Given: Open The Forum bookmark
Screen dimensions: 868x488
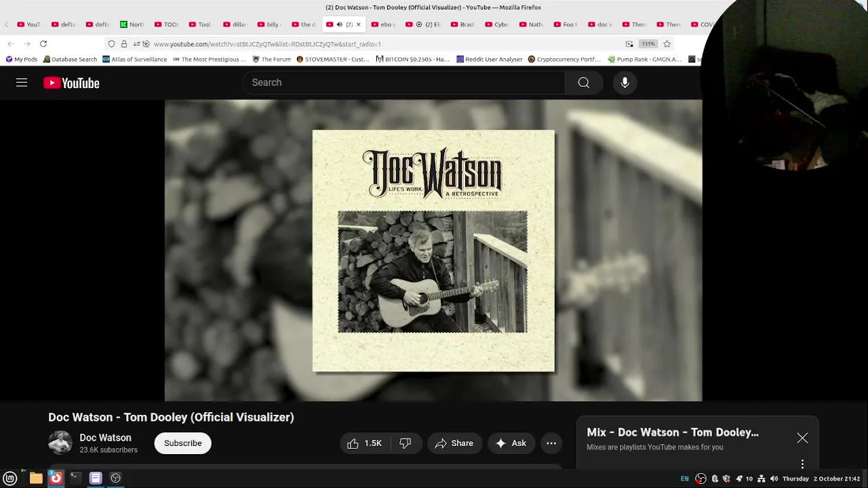Looking at the screenshot, I should tap(271, 60).
